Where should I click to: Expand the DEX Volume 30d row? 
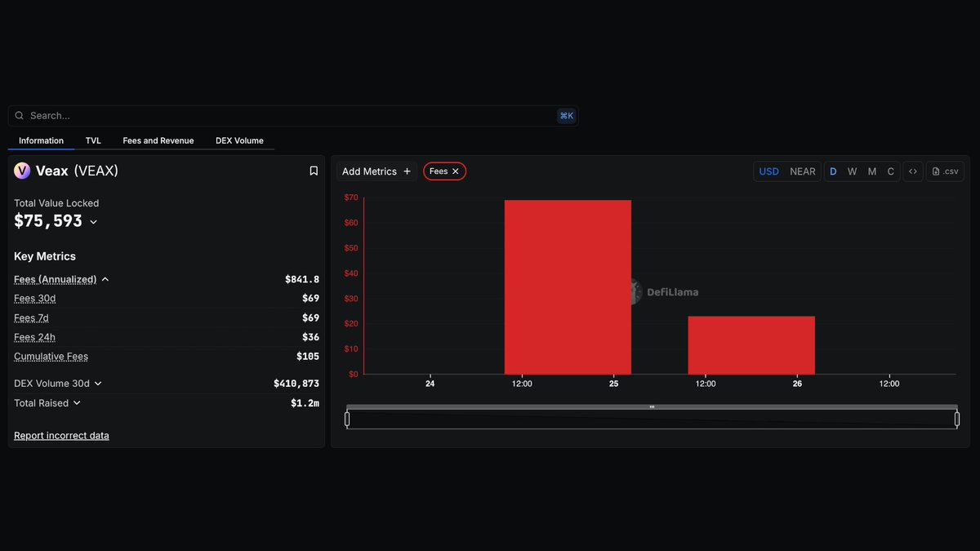(98, 384)
